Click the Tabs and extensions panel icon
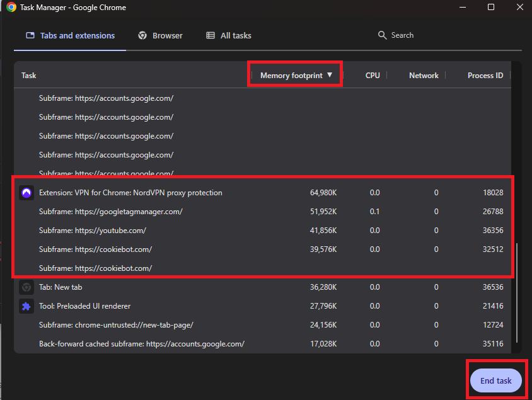Viewport: 532px width, 400px height. [30, 35]
